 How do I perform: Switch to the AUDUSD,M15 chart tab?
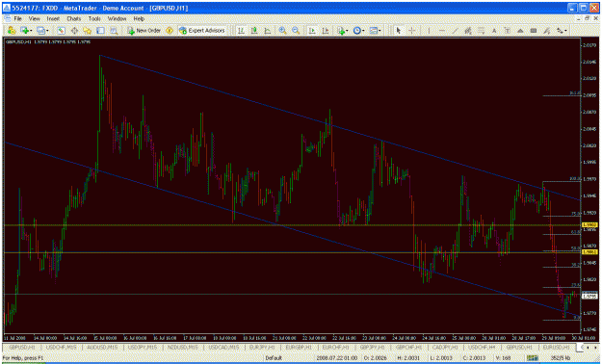103,347
